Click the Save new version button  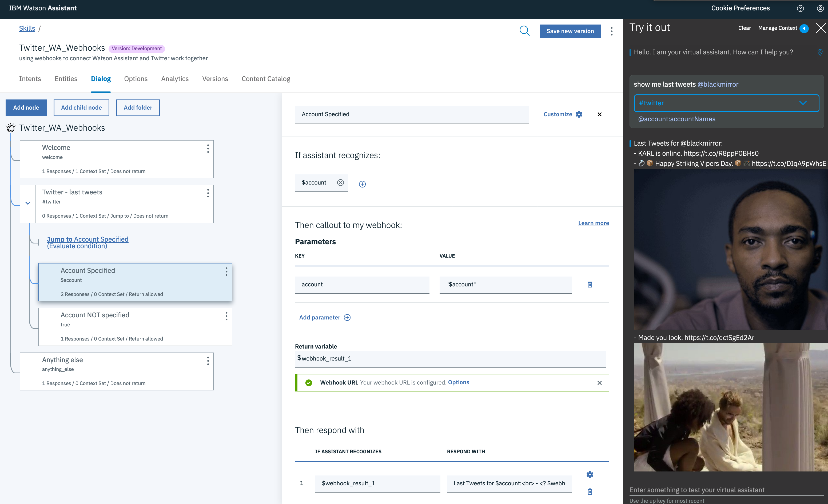tap(570, 31)
